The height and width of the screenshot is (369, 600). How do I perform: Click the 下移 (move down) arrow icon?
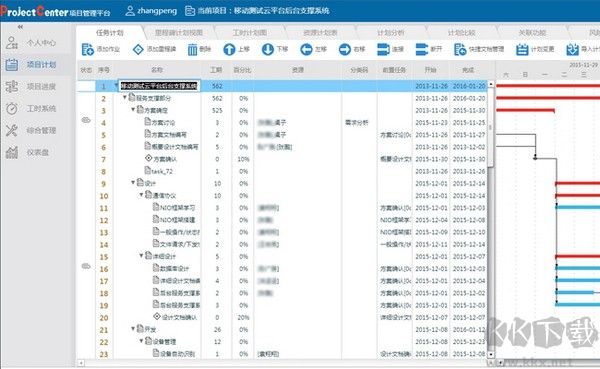tap(267, 49)
